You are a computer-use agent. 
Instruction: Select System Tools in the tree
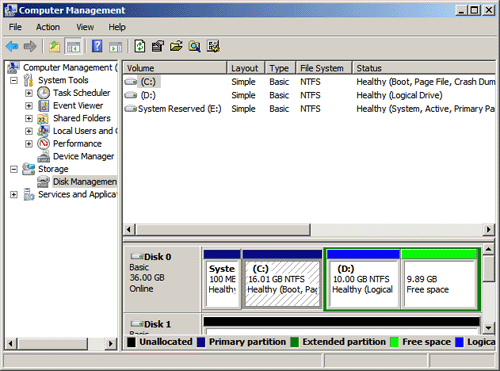[x=63, y=80]
